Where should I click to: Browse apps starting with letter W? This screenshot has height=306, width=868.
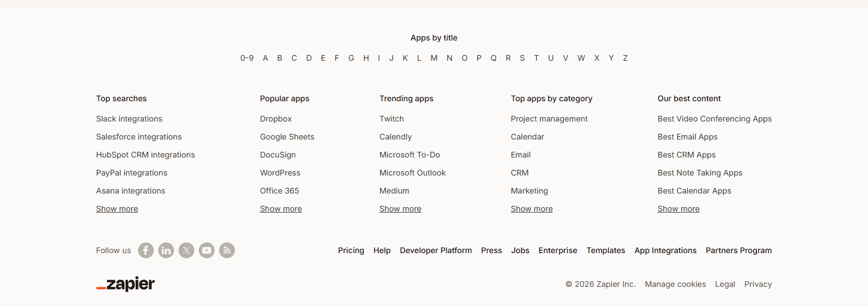[581, 58]
